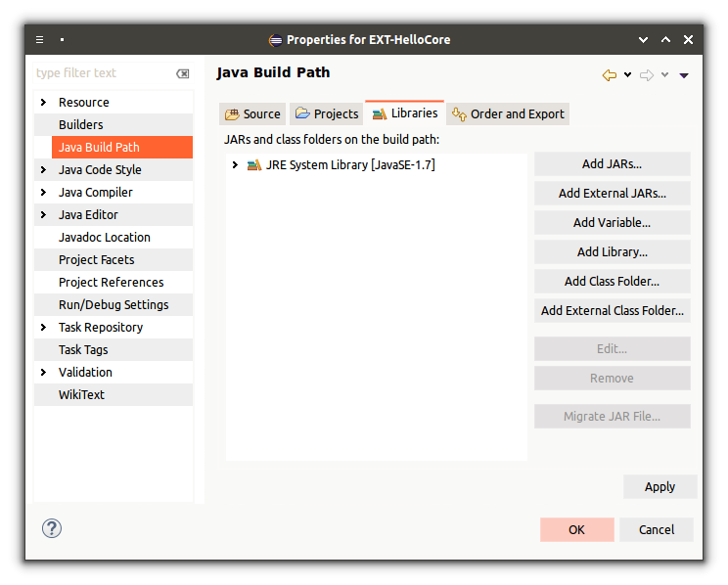Click the help question mark icon
The image size is (728, 585).
point(52,528)
